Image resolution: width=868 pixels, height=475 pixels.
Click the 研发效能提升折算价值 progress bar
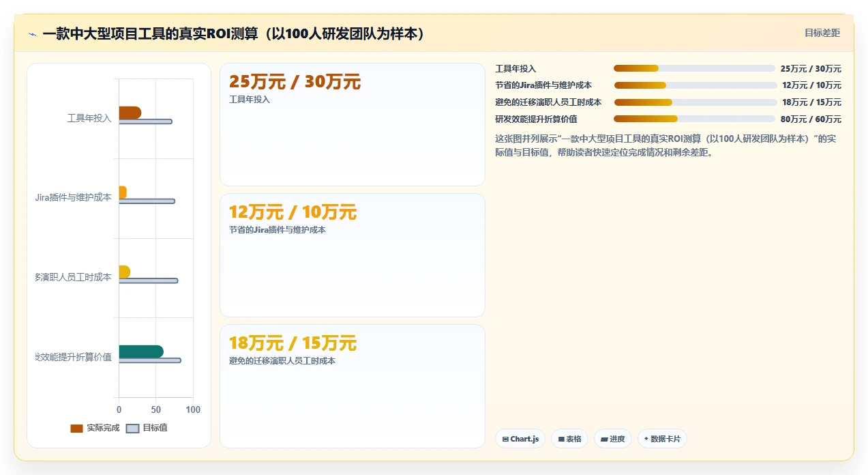(694, 119)
